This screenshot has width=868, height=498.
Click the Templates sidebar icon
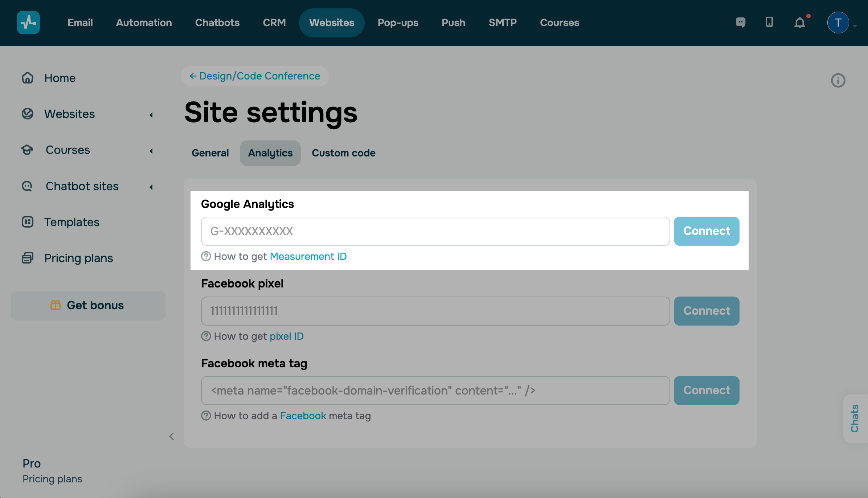pos(28,222)
